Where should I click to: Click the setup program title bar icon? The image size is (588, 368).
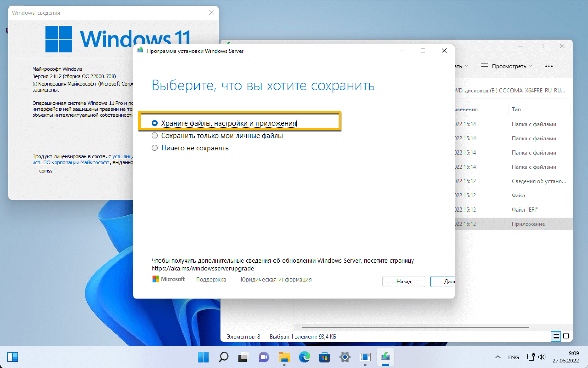140,51
